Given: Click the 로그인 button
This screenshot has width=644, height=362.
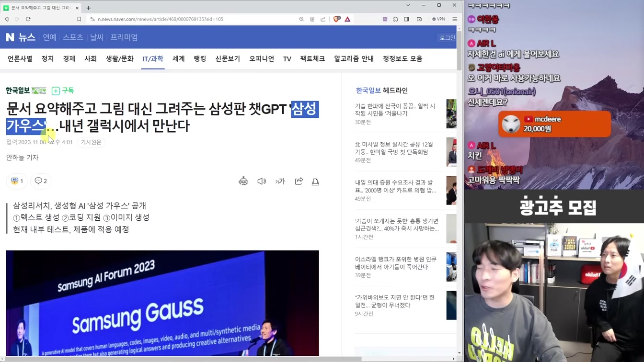Looking at the screenshot, I should [x=448, y=38].
